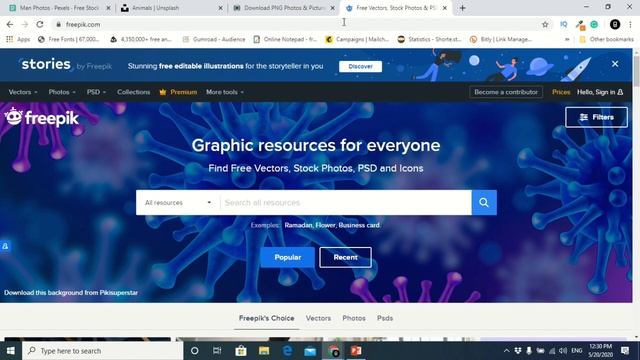This screenshot has width=640, height=360.
Task: Select the Recent button
Action: click(x=345, y=258)
